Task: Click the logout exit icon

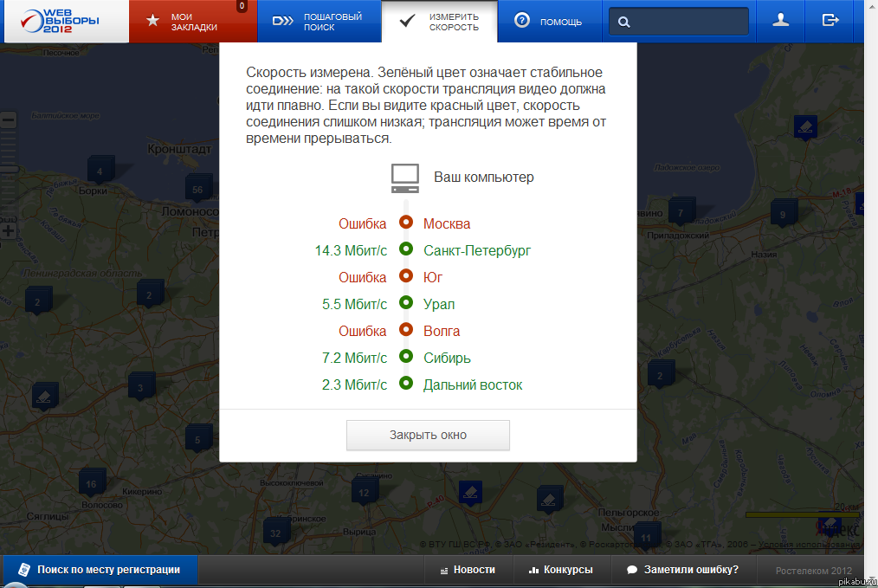Action: pyautogui.click(x=830, y=21)
